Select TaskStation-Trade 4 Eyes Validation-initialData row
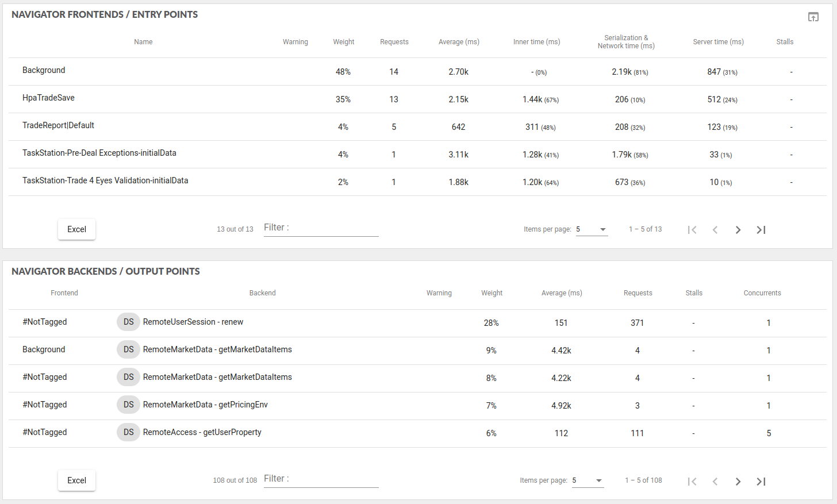The image size is (837, 504). [417, 182]
